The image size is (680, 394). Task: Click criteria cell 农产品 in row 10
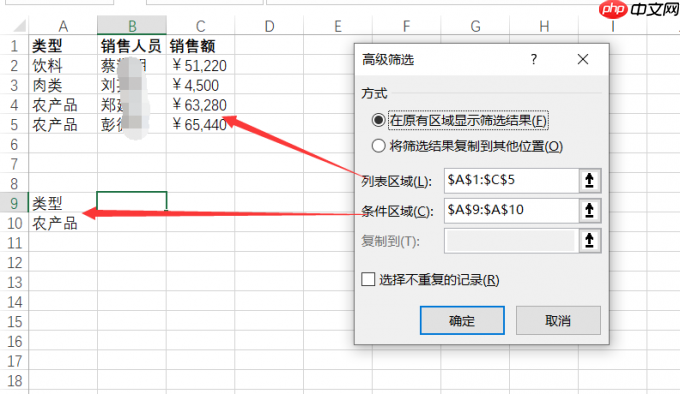[x=63, y=223]
